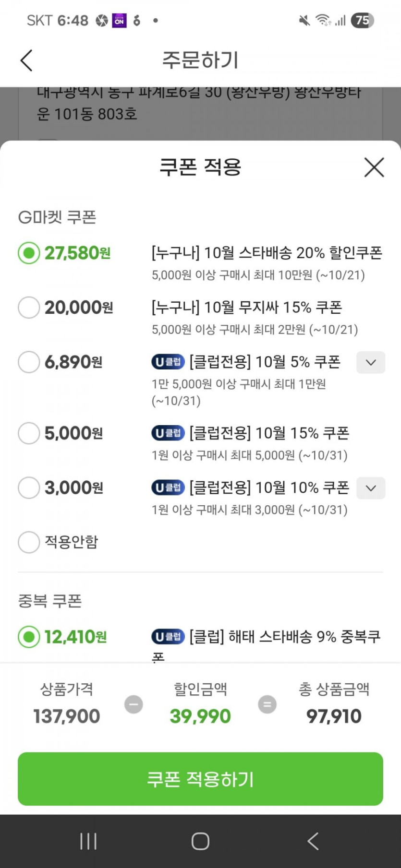This screenshot has height=868, width=401.
Task: Choose the 6,890원 클럽전용 5% coupon
Action: click(x=29, y=362)
